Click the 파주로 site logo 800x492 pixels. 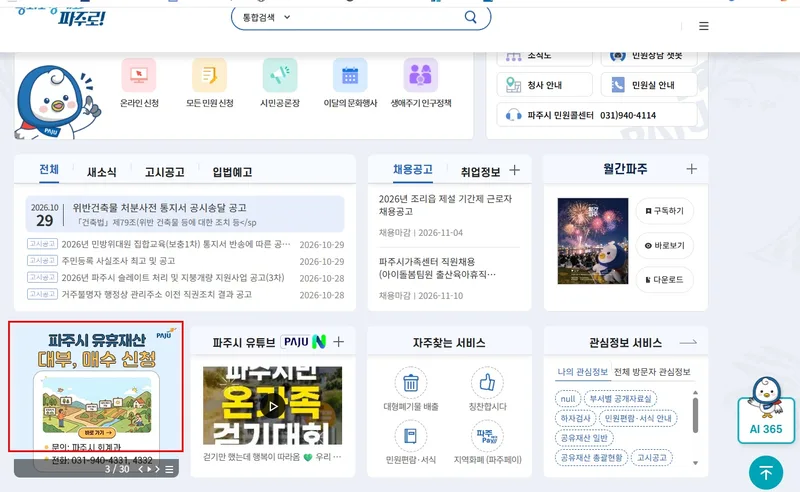coord(61,17)
